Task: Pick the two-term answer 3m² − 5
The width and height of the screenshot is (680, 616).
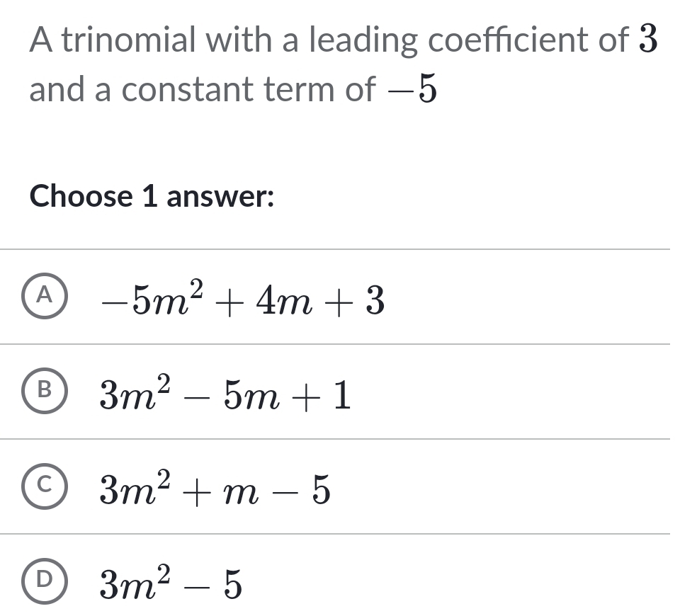Action: [x=171, y=586]
